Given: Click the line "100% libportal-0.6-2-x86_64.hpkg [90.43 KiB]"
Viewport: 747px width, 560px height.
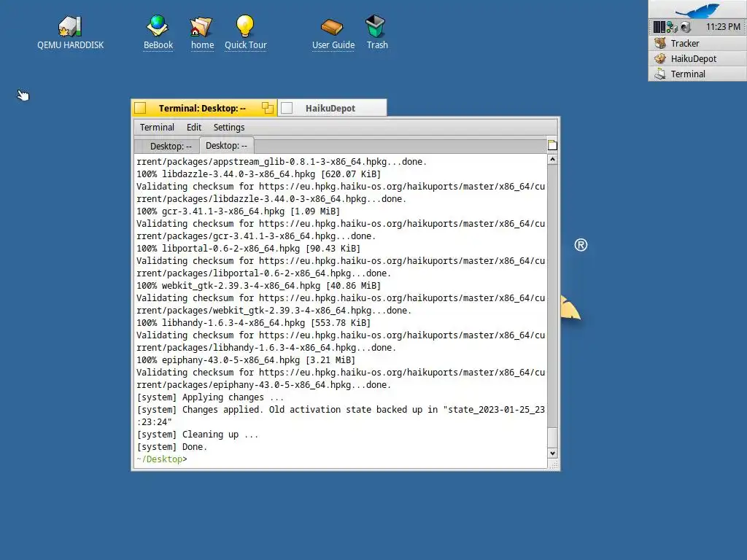Looking at the screenshot, I should tap(248, 249).
